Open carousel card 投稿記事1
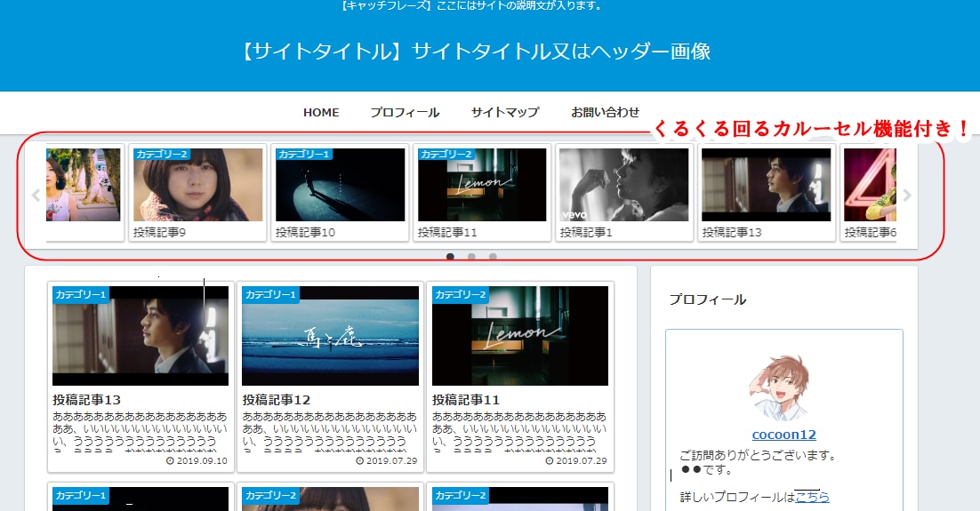980x511 pixels. pos(624,193)
